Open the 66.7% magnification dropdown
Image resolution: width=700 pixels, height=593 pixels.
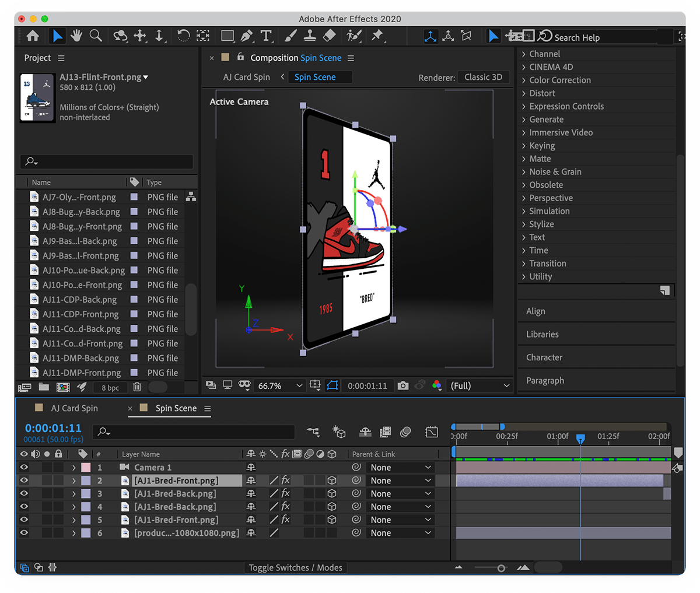281,385
